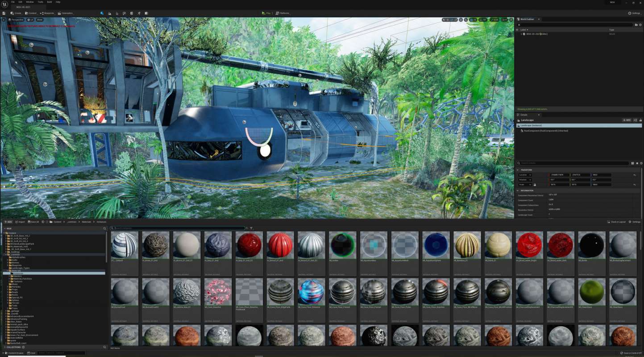
Task: Switch to Mesh Paint mode icon
Action: (x=124, y=13)
